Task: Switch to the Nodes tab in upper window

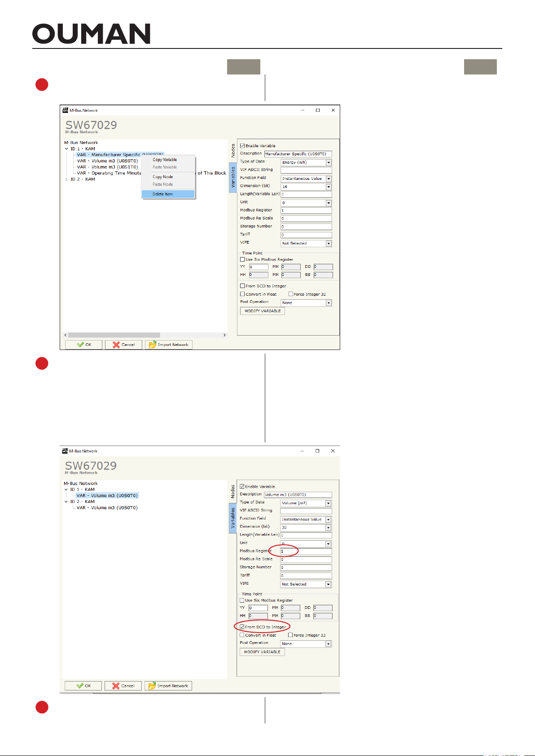Action: 233,151
